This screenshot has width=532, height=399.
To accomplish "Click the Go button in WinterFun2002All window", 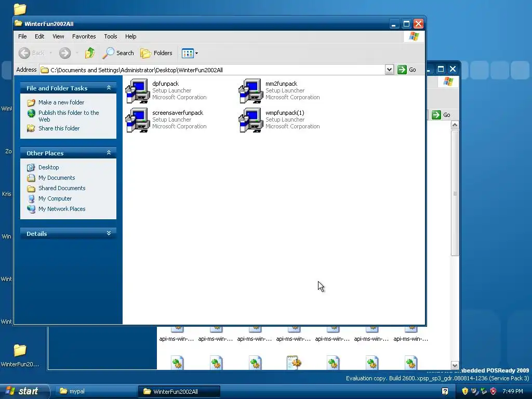I will (x=407, y=70).
